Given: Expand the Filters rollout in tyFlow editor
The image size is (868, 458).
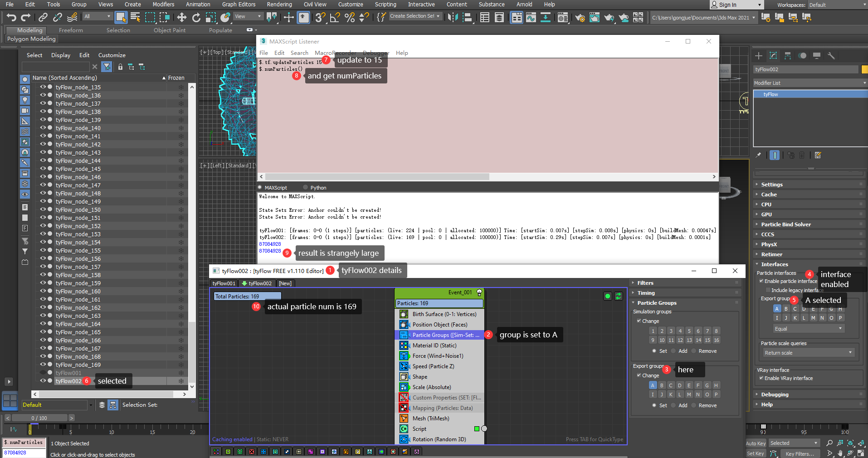Looking at the screenshot, I should click(685, 283).
